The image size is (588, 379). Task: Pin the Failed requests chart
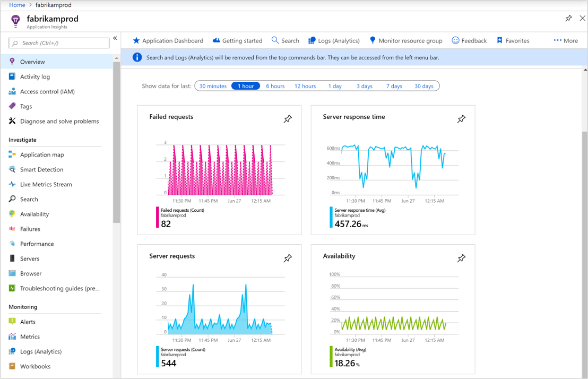coord(288,119)
